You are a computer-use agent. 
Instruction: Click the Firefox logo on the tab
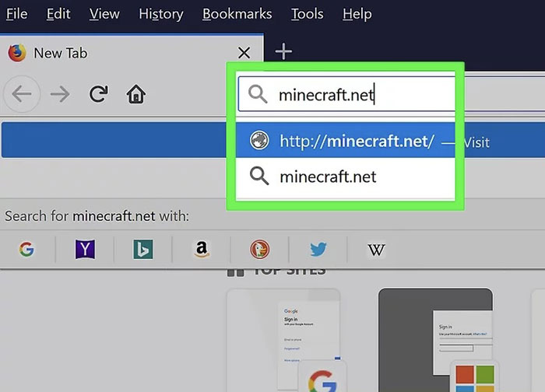click(17, 53)
